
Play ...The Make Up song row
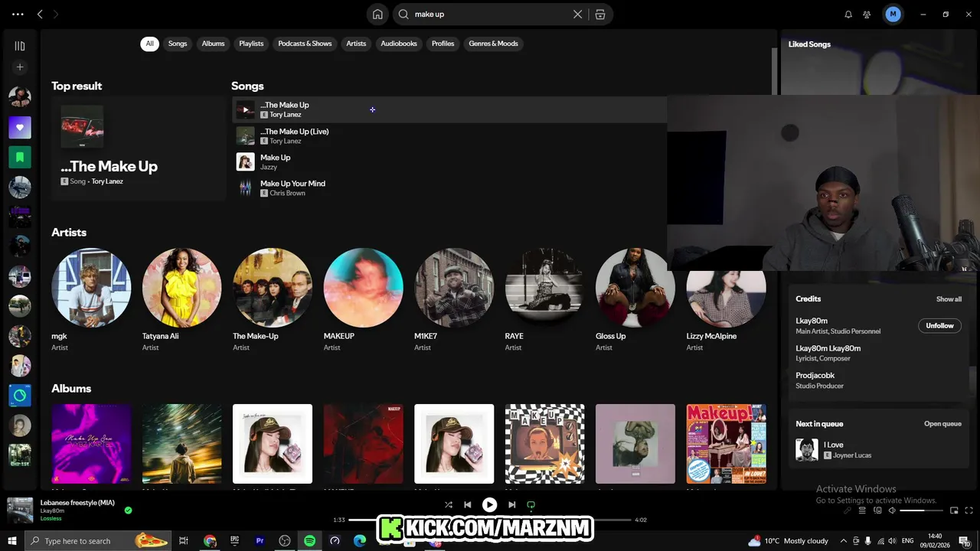[x=449, y=109]
